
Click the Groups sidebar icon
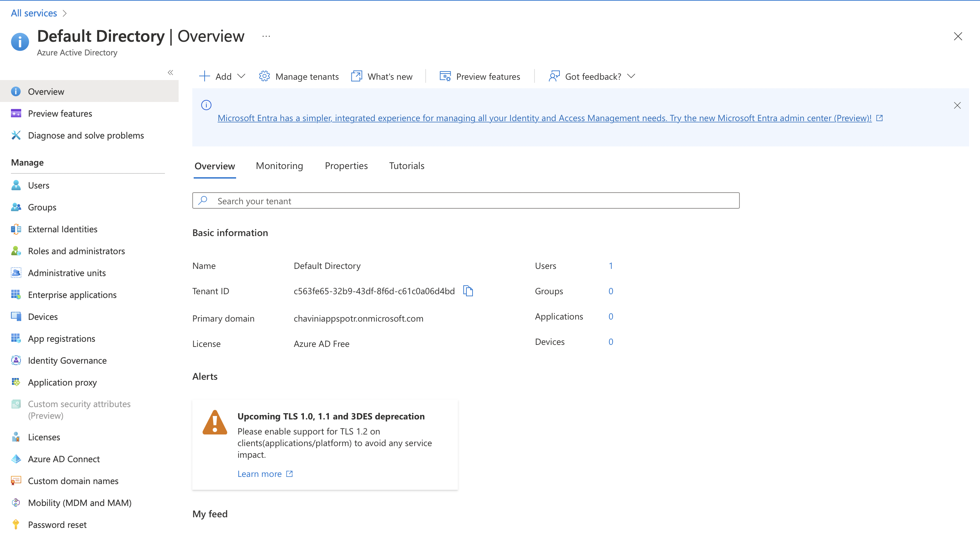16,207
